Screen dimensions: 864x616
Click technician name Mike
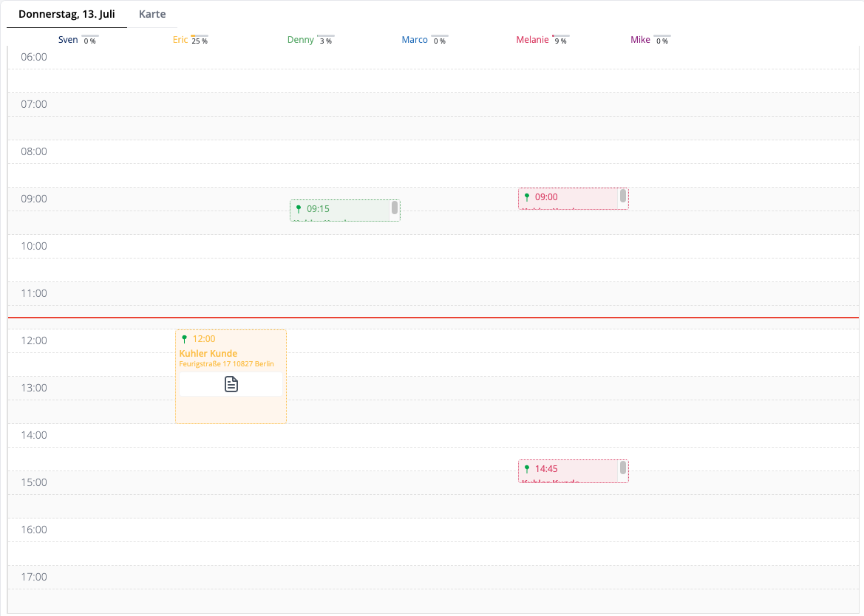pyautogui.click(x=640, y=39)
